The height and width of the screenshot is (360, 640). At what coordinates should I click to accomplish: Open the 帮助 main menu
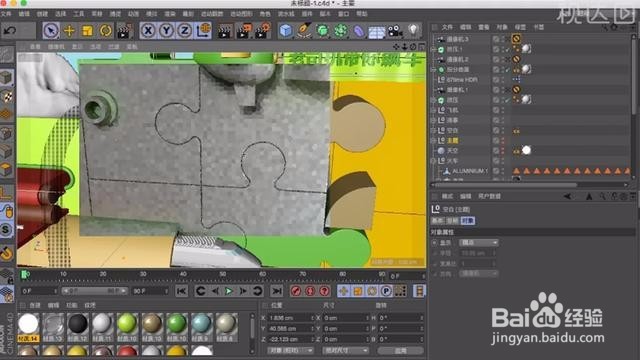tap(362, 14)
